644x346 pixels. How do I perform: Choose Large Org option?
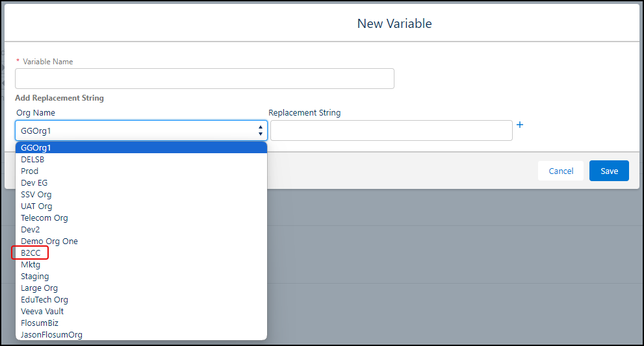coord(141,288)
